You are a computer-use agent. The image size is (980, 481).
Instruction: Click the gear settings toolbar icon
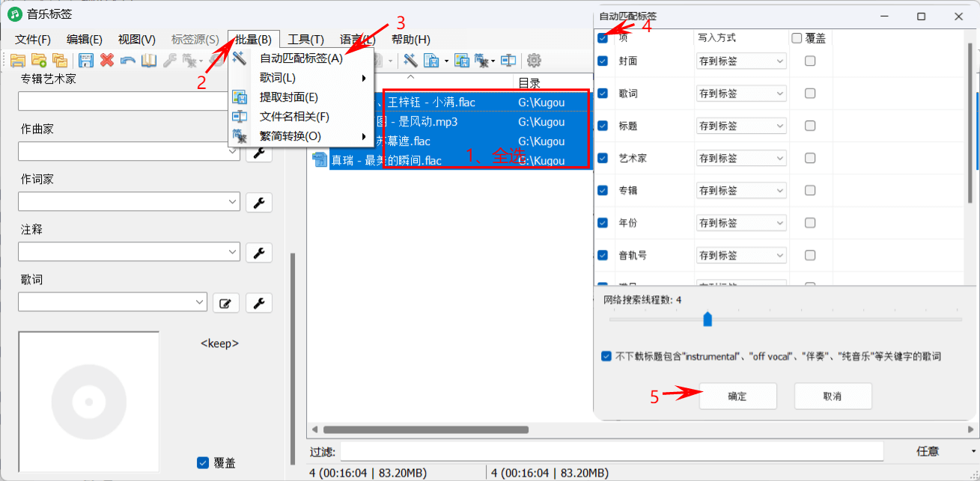point(534,60)
